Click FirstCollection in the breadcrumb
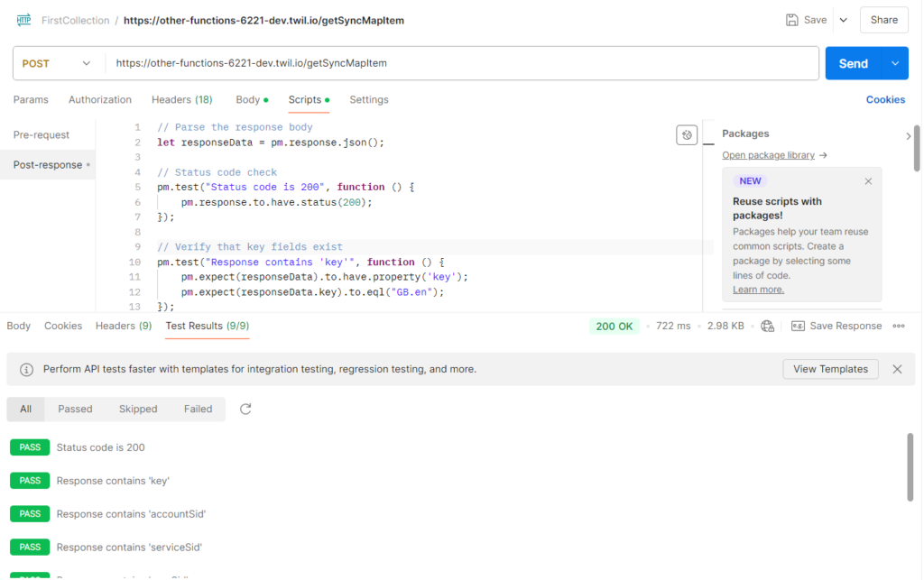The height and width of the screenshot is (580, 924). [x=75, y=21]
